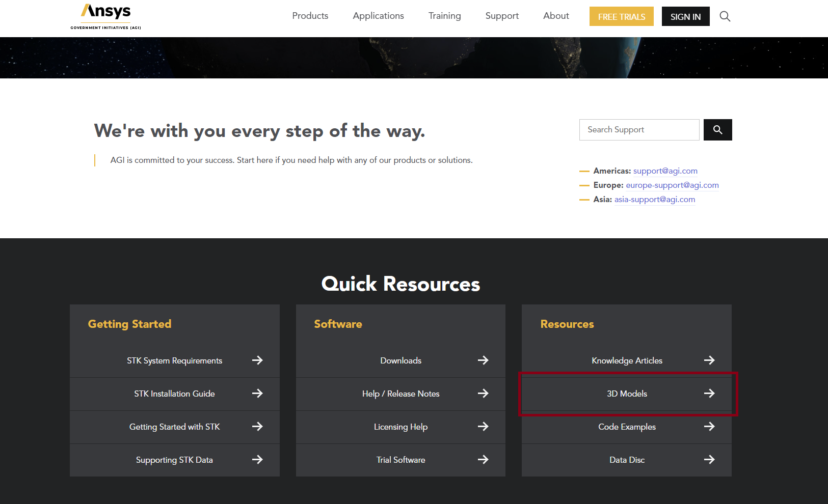
Task: Click arrow beside Knowledge Articles
Action: click(x=709, y=360)
